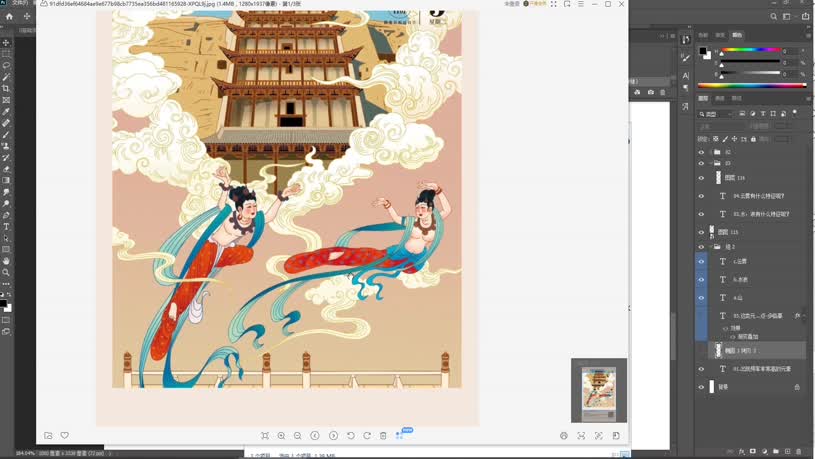Image resolution: width=815 pixels, height=459 pixels.
Task: Go to next image in viewer
Action: pyautogui.click(x=333, y=436)
